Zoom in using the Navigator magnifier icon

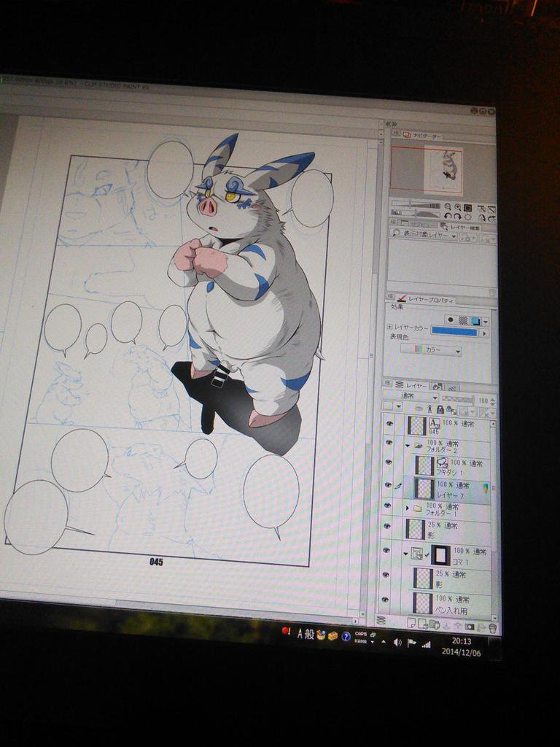point(458,206)
